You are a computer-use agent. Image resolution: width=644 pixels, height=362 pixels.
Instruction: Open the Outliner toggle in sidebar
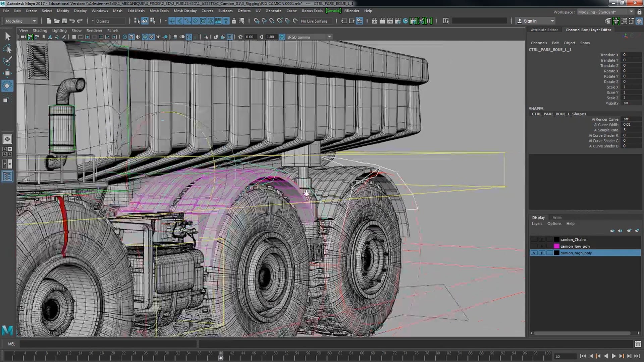(x=7, y=176)
